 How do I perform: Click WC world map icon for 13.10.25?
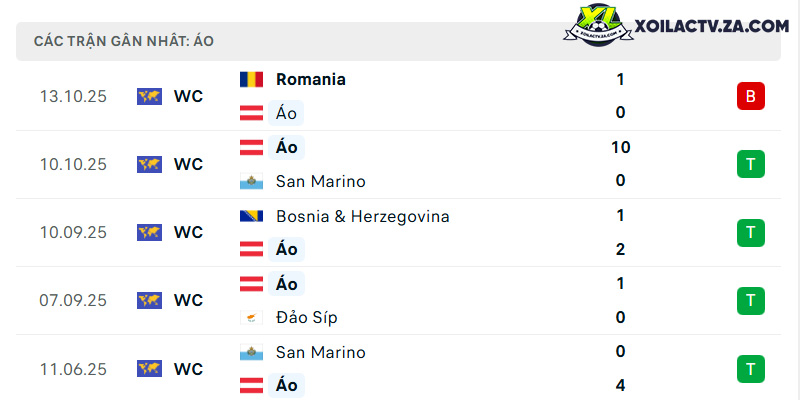149,96
